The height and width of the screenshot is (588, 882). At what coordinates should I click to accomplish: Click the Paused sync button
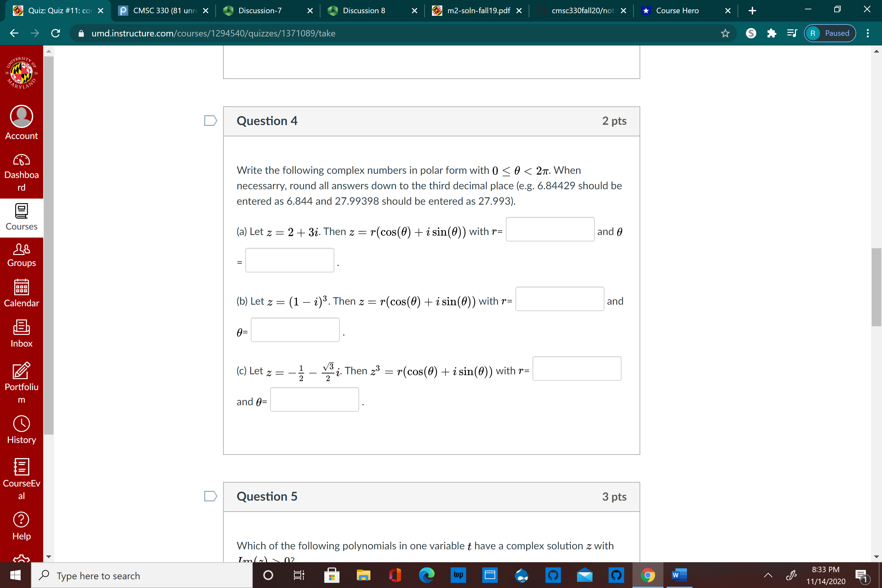coord(829,33)
